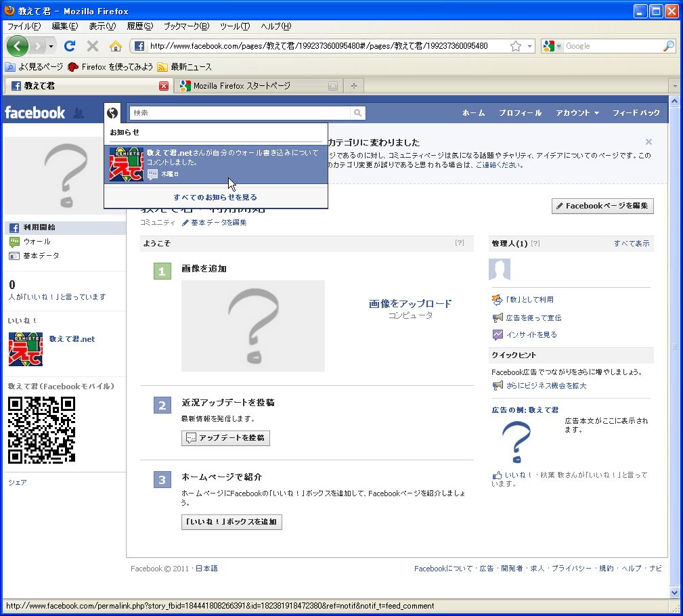Click the admin profile picture thumbnail
The height and width of the screenshot is (616, 683).
pyautogui.click(x=499, y=269)
